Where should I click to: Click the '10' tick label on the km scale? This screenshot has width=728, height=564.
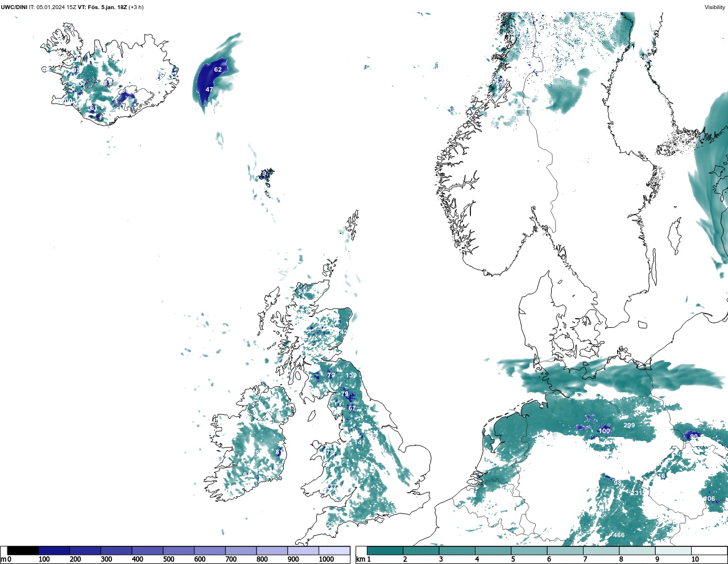(x=695, y=559)
